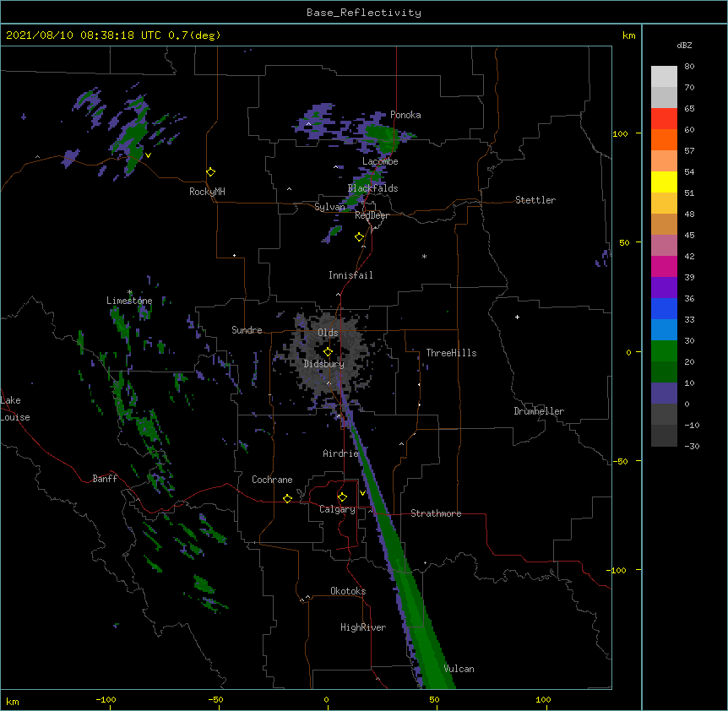Select the yellow diamond marker south of RedDeer
The image size is (728, 711).
[x=360, y=237]
